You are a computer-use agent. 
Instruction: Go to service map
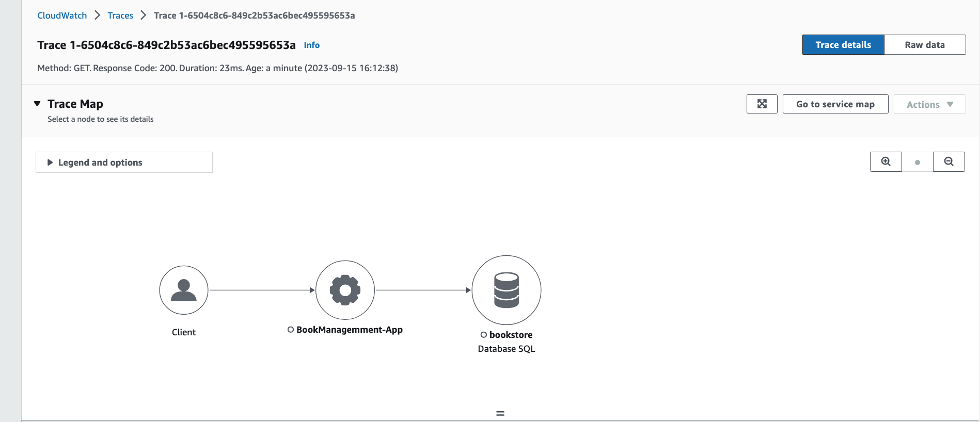tap(835, 104)
